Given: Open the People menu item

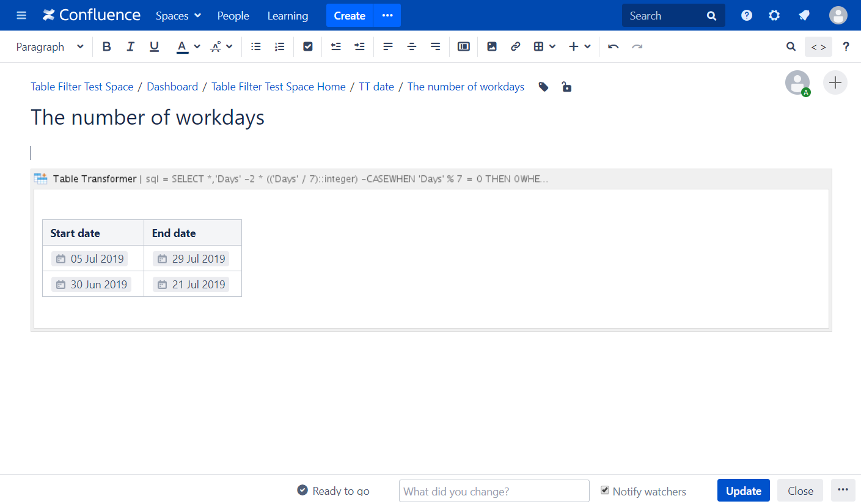Looking at the screenshot, I should [233, 16].
